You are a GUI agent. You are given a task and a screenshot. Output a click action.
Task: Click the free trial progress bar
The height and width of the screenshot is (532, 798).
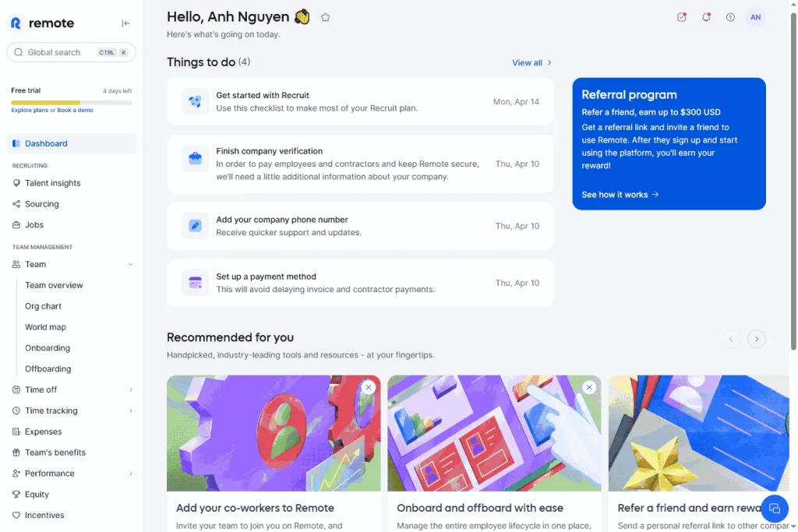(x=71, y=103)
